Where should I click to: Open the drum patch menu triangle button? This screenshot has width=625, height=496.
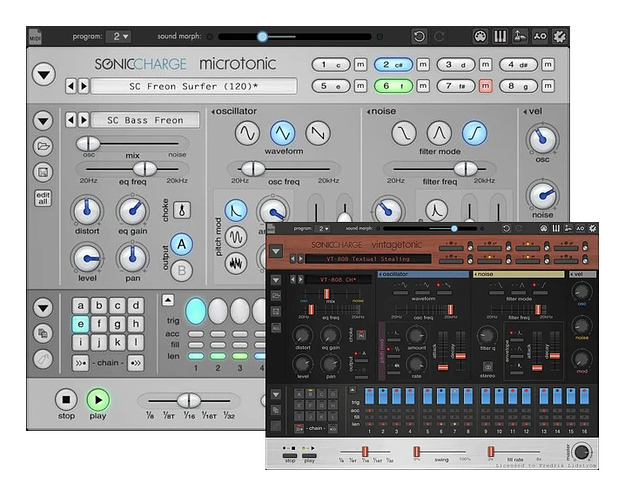[x=43, y=120]
